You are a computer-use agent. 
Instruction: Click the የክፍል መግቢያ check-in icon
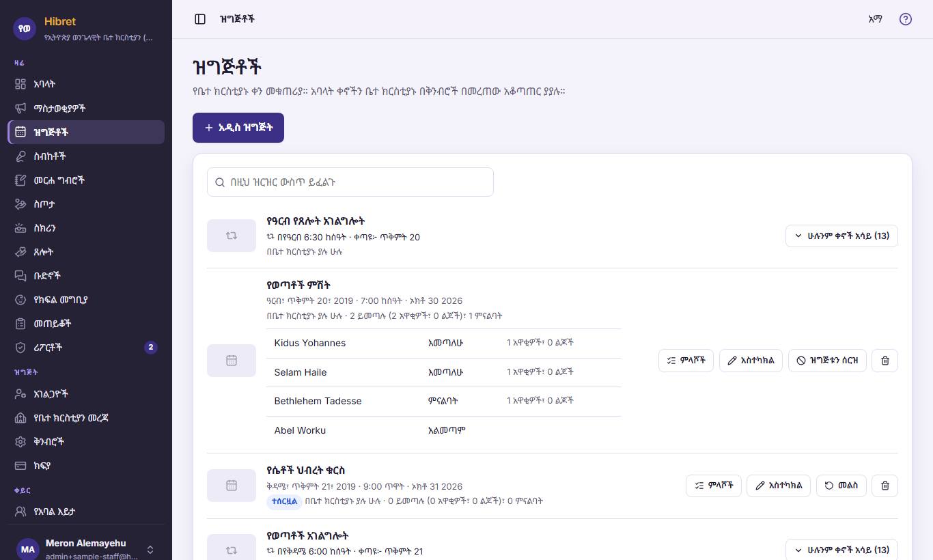tap(20, 299)
